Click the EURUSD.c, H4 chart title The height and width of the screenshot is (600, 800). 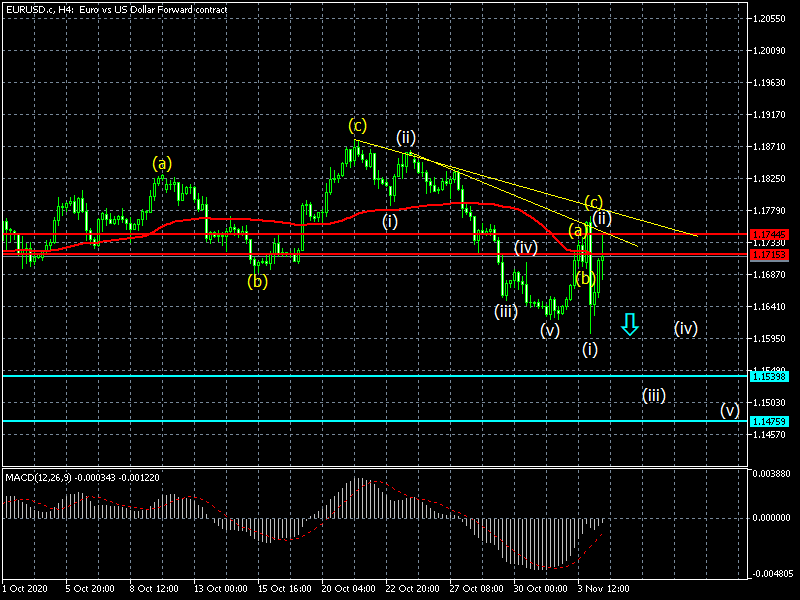click(x=116, y=9)
